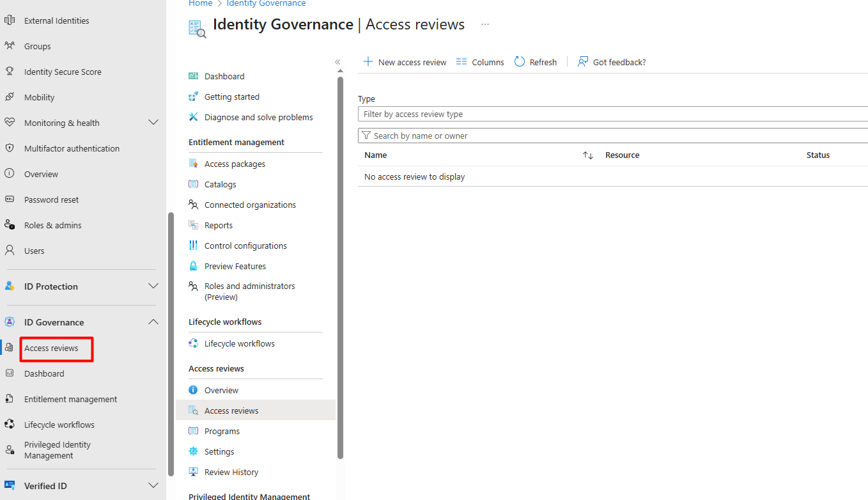This screenshot has width=868, height=500.
Task: Click Got feedback? button
Action: tap(612, 62)
